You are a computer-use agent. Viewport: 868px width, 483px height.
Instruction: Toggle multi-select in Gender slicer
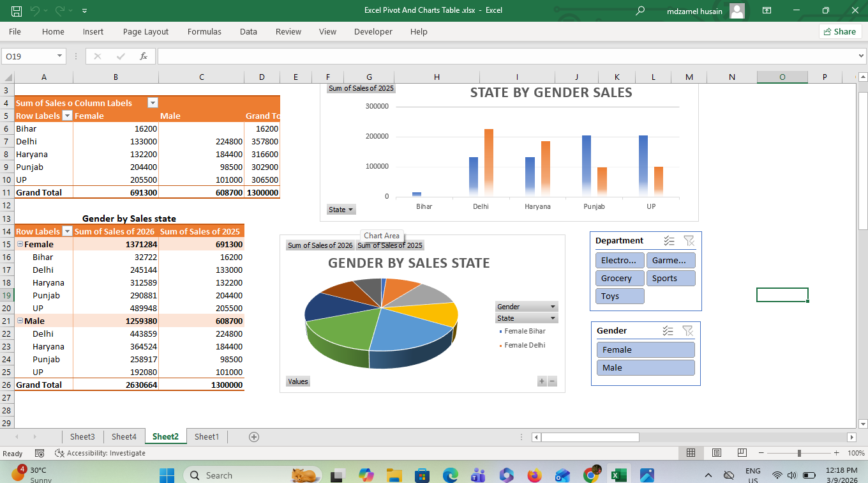point(668,331)
